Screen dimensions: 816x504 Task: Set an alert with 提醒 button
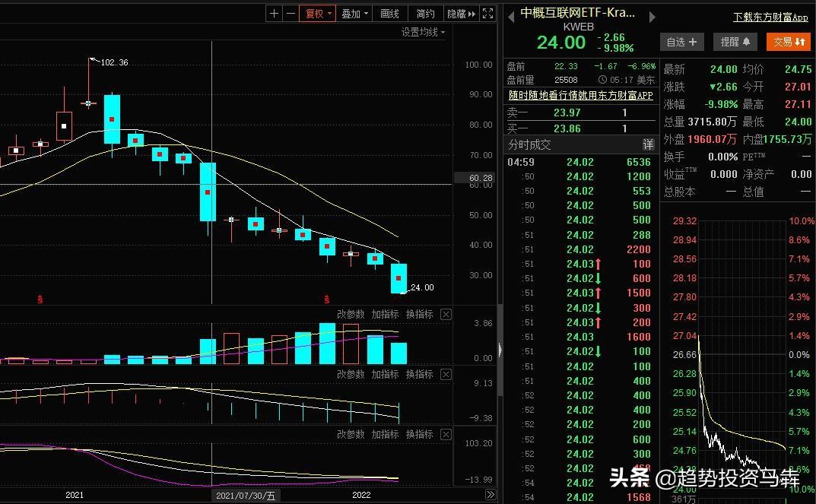[735, 42]
